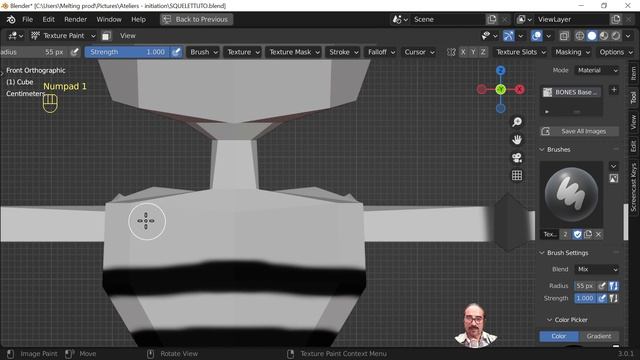This screenshot has width=640, height=360.
Task: Click the add ViewLayer copy icon
Action: click(x=616, y=19)
